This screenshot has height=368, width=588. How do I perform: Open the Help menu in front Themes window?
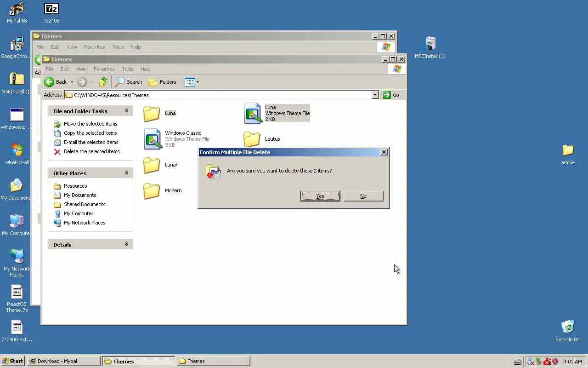[145, 69]
